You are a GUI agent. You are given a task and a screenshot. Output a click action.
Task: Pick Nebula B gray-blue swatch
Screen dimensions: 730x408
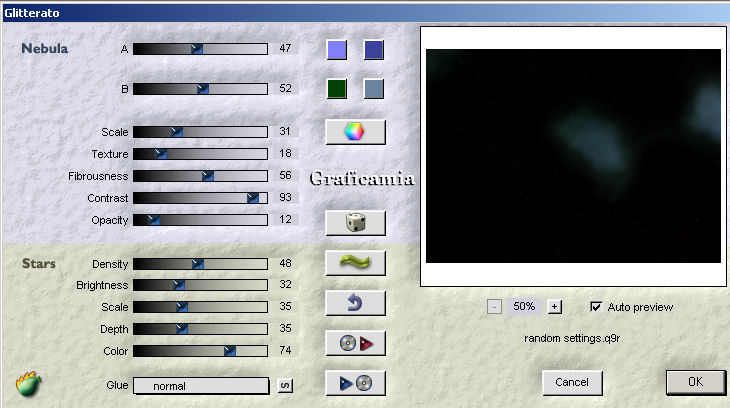[x=374, y=88]
